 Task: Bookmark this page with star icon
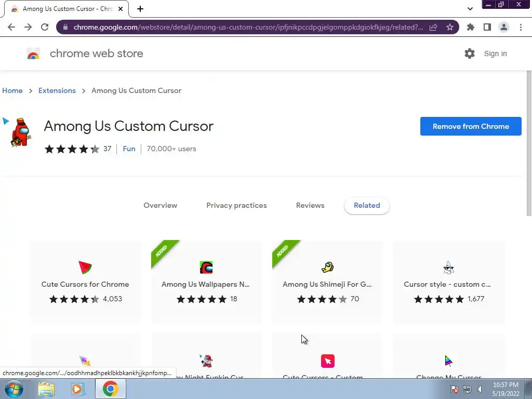click(x=450, y=27)
